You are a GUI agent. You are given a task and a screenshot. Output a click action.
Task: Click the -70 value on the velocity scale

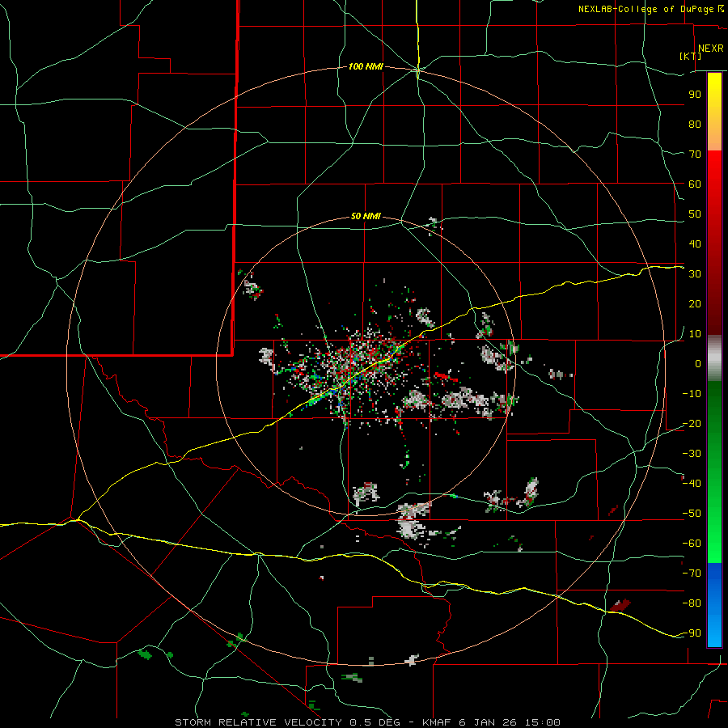tap(692, 574)
